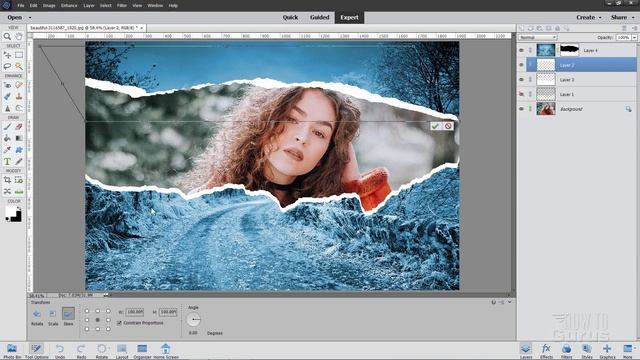Viewport: 640px width, 360px height.
Task: Select the Zoom tool
Action: click(x=7, y=36)
